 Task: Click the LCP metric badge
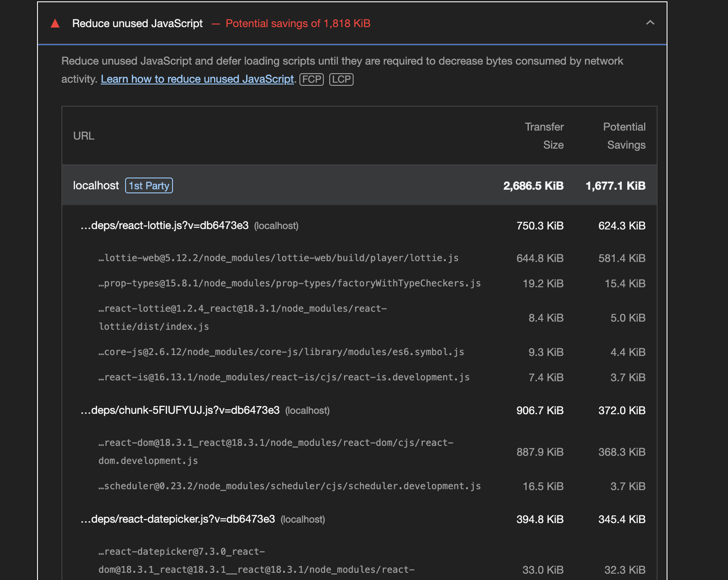coord(341,80)
